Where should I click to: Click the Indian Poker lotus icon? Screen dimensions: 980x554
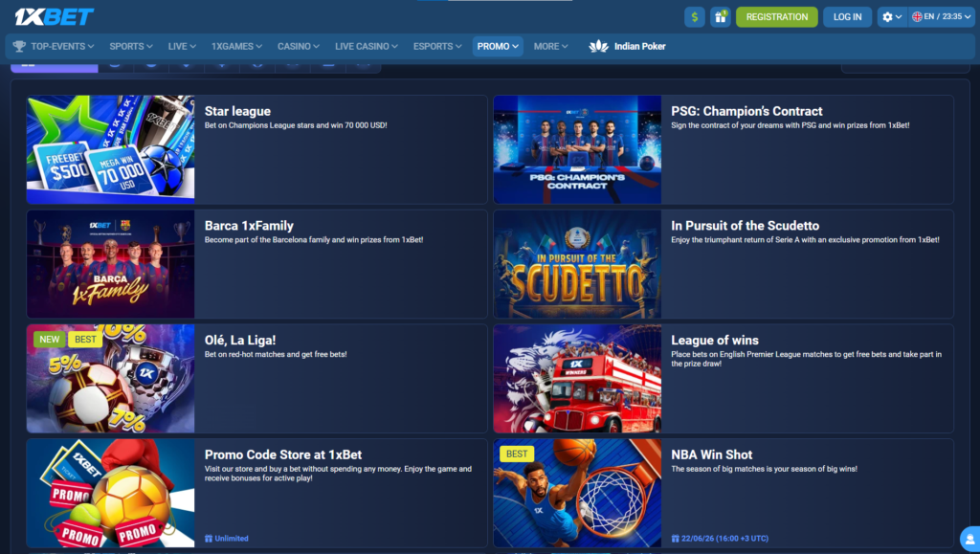click(x=598, y=46)
